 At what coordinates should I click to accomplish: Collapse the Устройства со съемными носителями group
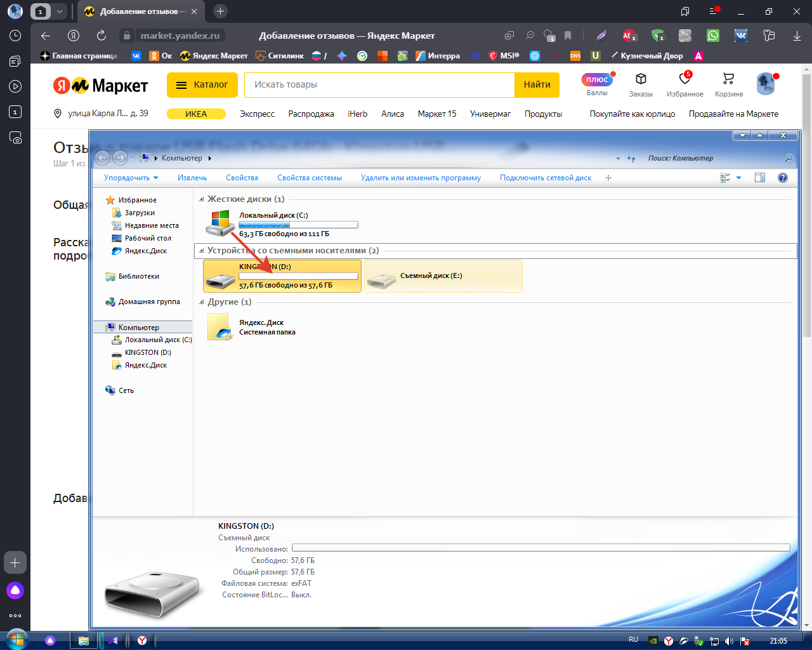tap(202, 251)
